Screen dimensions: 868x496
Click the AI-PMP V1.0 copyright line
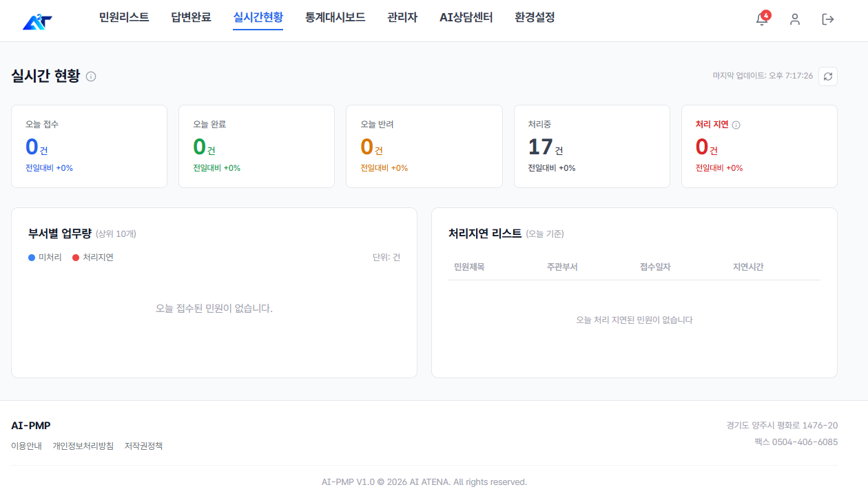coord(424,482)
